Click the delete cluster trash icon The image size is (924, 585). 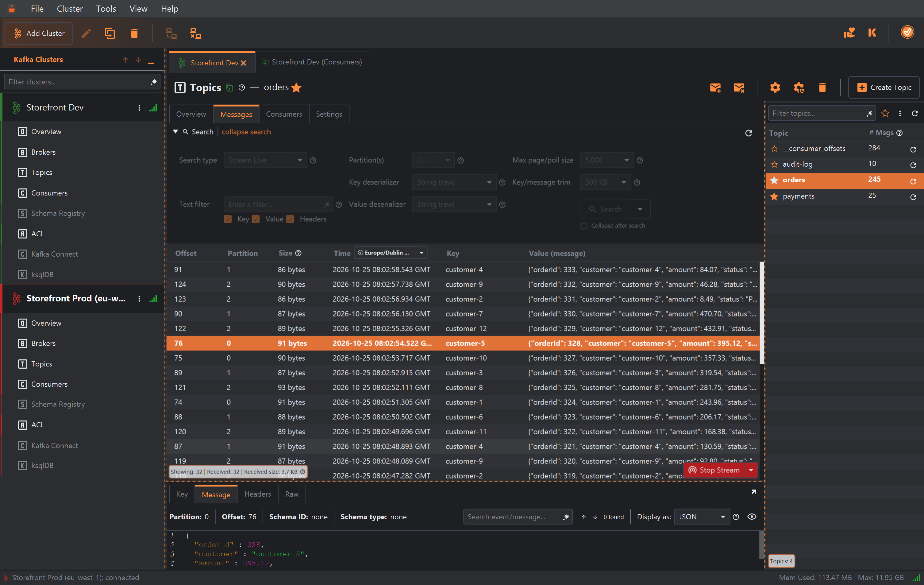tap(134, 33)
